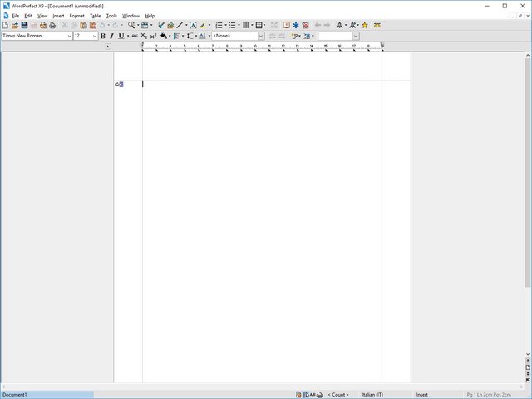The image size is (532, 399).
Task: Click the Print icon in main toolbar
Action: [52, 26]
